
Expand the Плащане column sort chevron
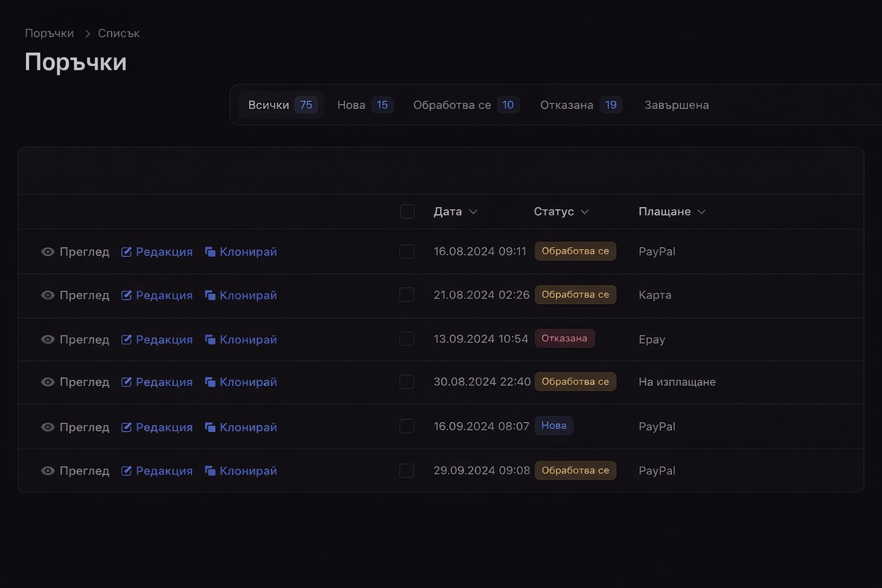pos(701,212)
